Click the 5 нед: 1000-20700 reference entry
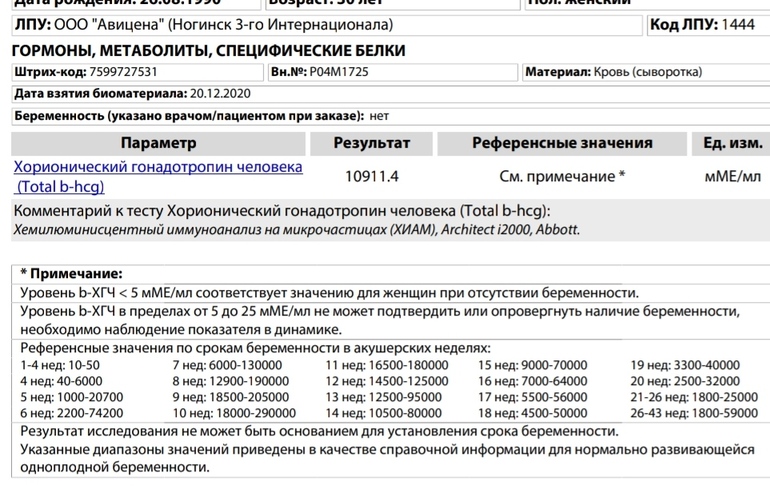770x497 pixels. click(66, 397)
